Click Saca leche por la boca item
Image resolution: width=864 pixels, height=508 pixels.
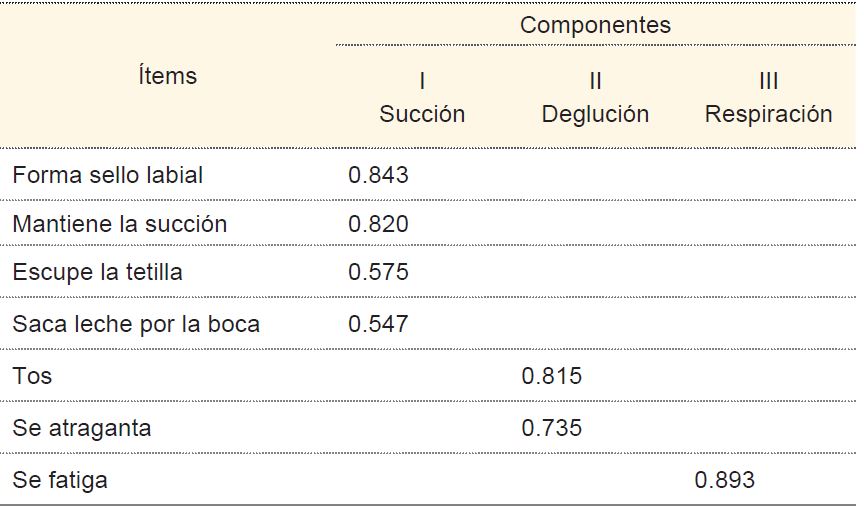click(x=136, y=324)
